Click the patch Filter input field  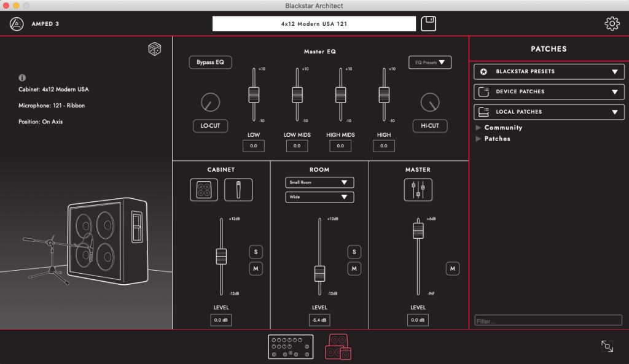coord(548,320)
